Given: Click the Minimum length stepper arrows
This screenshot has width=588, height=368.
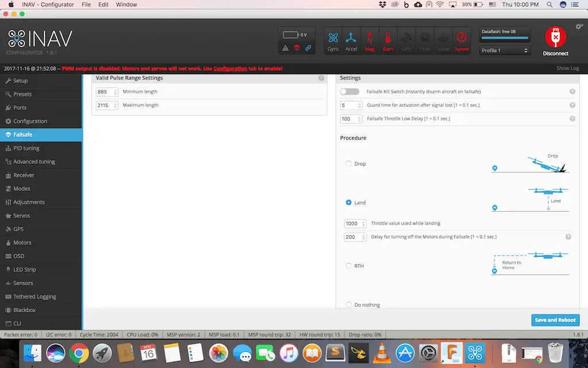Looking at the screenshot, I should (115, 92).
